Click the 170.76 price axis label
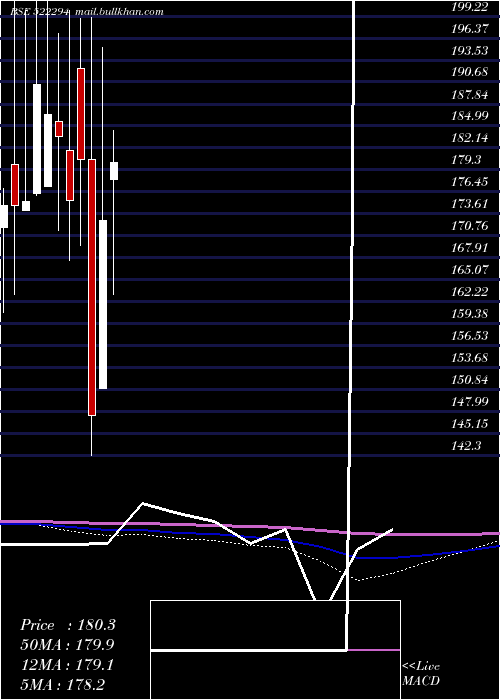The image size is (500, 700). pyautogui.click(x=470, y=226)
